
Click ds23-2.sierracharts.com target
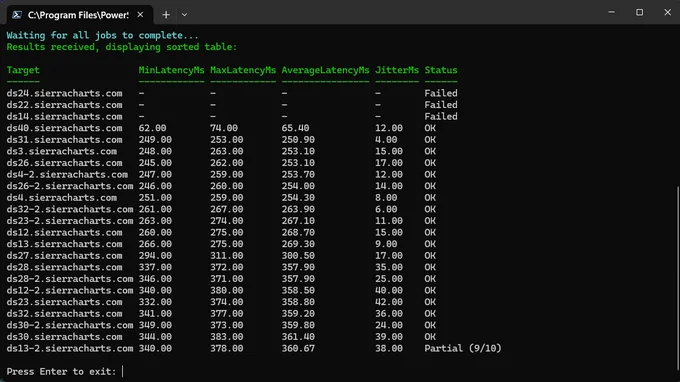[x=70, y=221]
